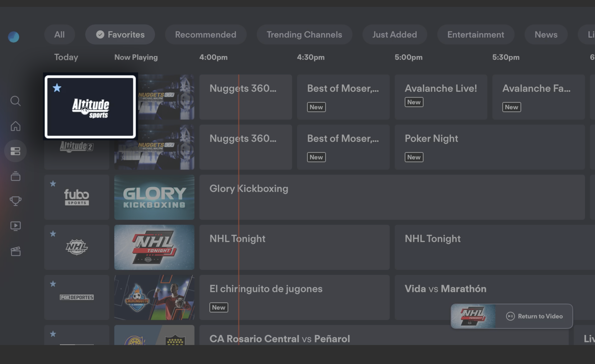Click the Bag/Store icon in sidebar
595x364 pixels.
click(x=16, y=176)
